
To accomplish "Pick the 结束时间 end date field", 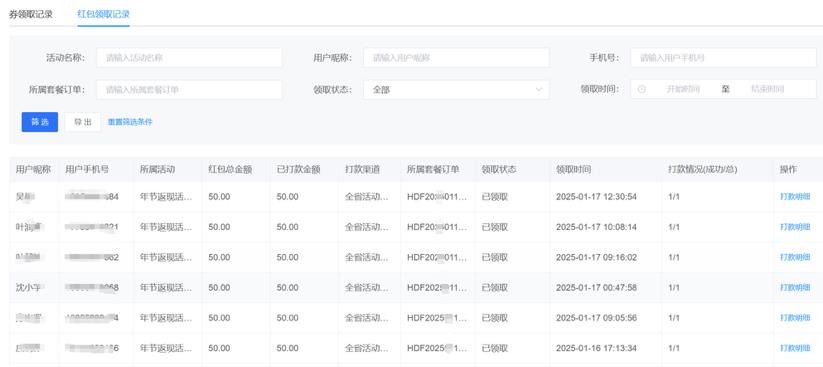I will pos(767,89).
